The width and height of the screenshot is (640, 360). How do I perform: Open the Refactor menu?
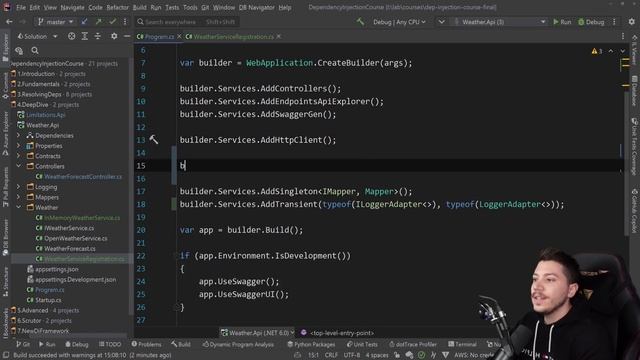pos(118,7)
